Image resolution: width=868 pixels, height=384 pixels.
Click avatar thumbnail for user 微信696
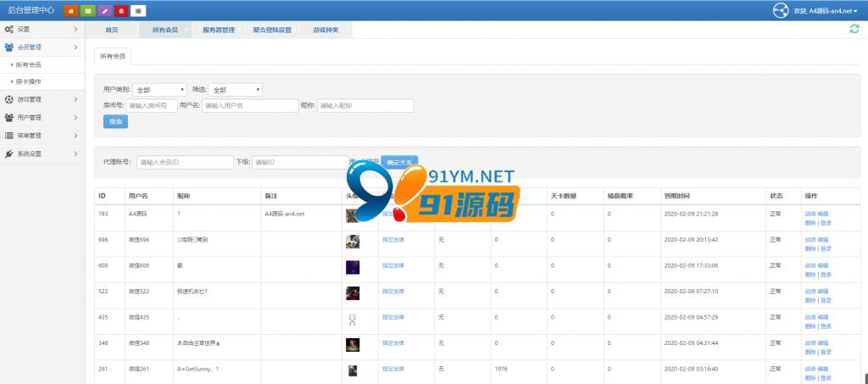353,242
